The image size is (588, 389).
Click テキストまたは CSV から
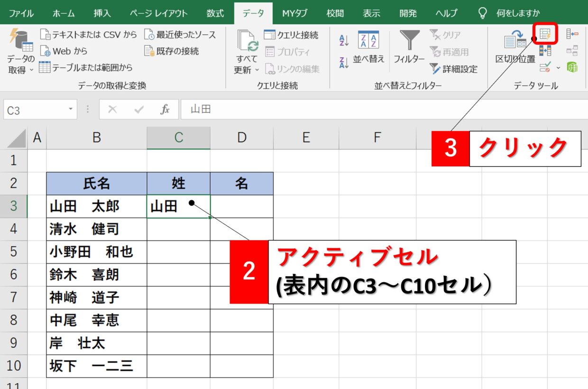pyautogui.click(x=88, y=35)
